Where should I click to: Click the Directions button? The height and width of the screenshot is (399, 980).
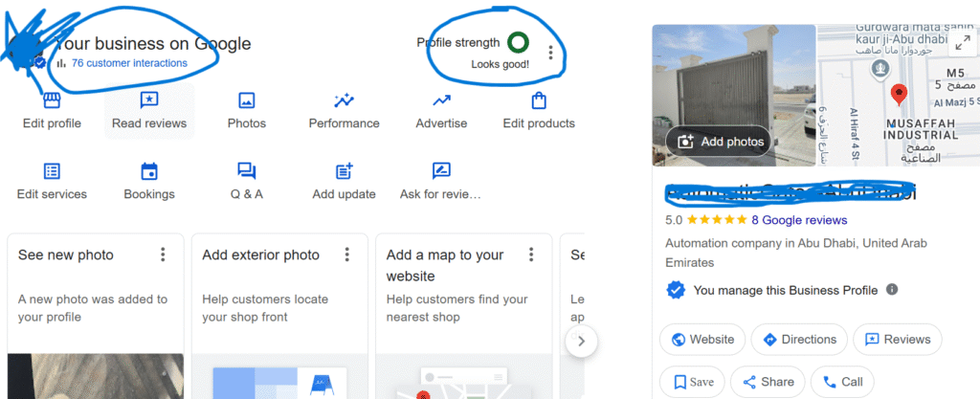click(800, 340)
